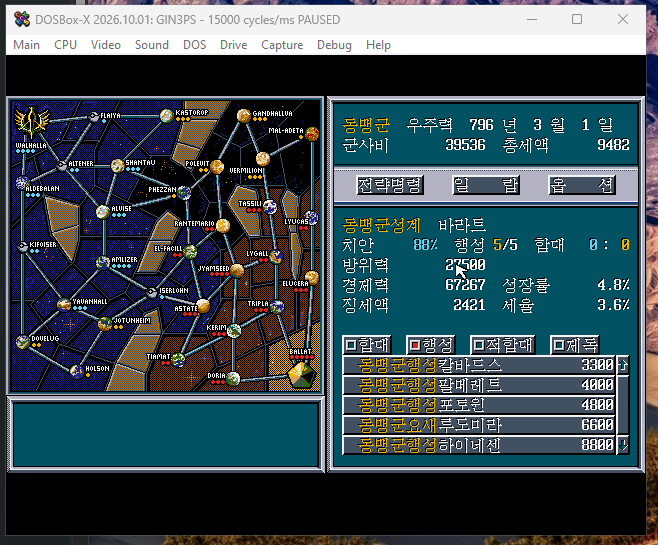Select the Douelug planet icon
This screenshot has height=545, width=658.
click(23, 342)
